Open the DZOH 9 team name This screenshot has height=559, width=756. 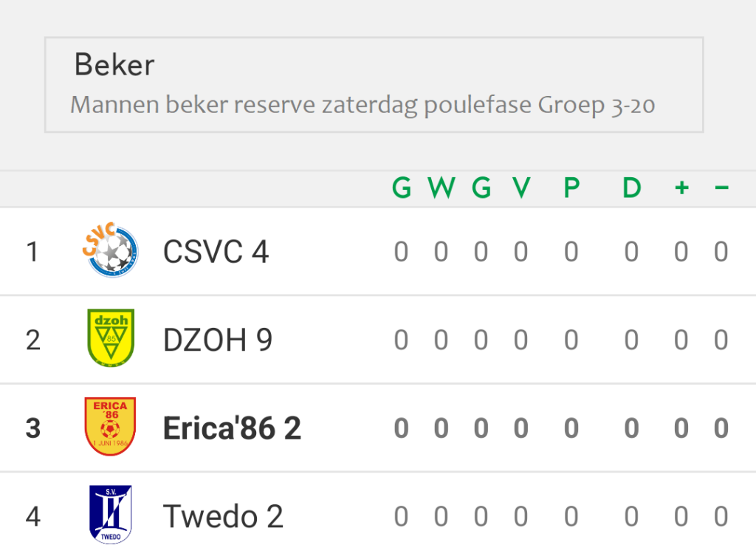pyautogui.click(x=218, y=340)
